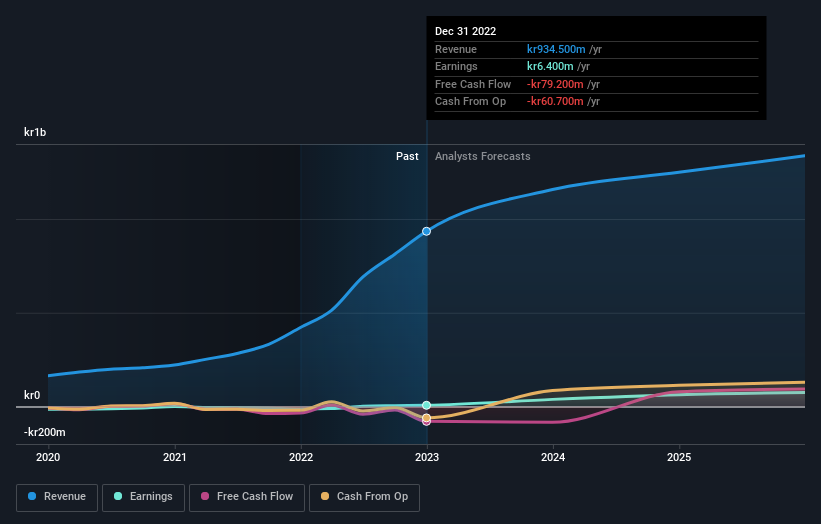Click the 2020 x-axis label

(x=48, y=458)
